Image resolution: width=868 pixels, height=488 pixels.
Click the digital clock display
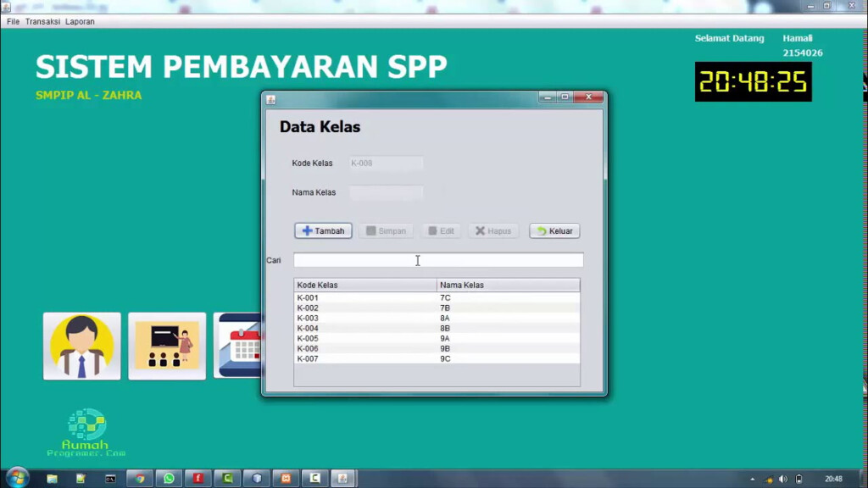(x=754, y=82)
